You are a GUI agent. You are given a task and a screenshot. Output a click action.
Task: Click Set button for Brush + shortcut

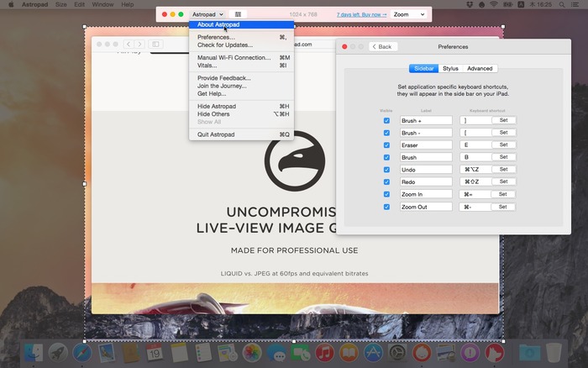(x=504, y=120)
